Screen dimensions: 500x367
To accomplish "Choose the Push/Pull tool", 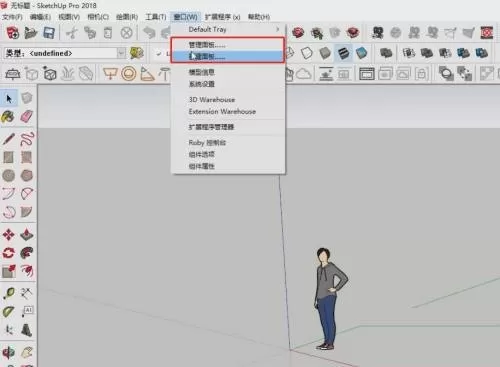I will click(27, 235).
